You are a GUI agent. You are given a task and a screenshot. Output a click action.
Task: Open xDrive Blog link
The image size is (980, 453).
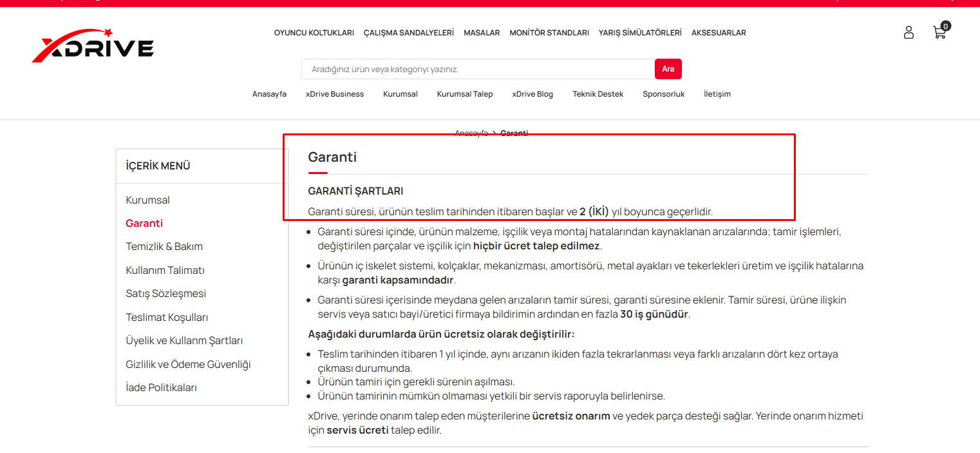532,94
